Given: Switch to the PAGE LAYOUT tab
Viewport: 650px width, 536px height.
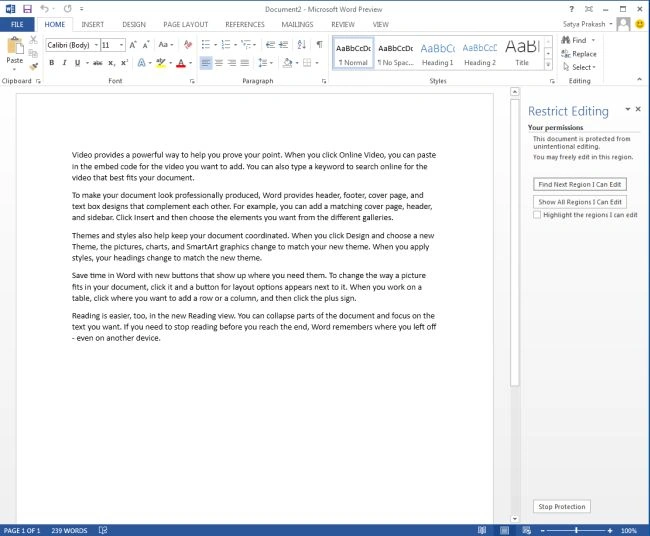Looking at the screenshot, I should click(186, 24).
